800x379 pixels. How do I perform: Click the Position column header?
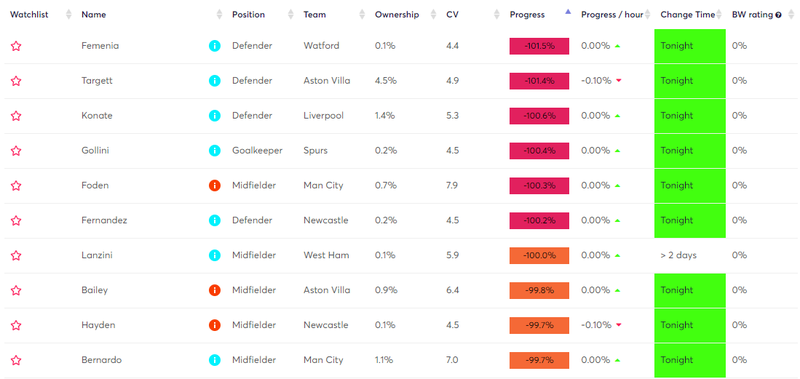(248, 15)
